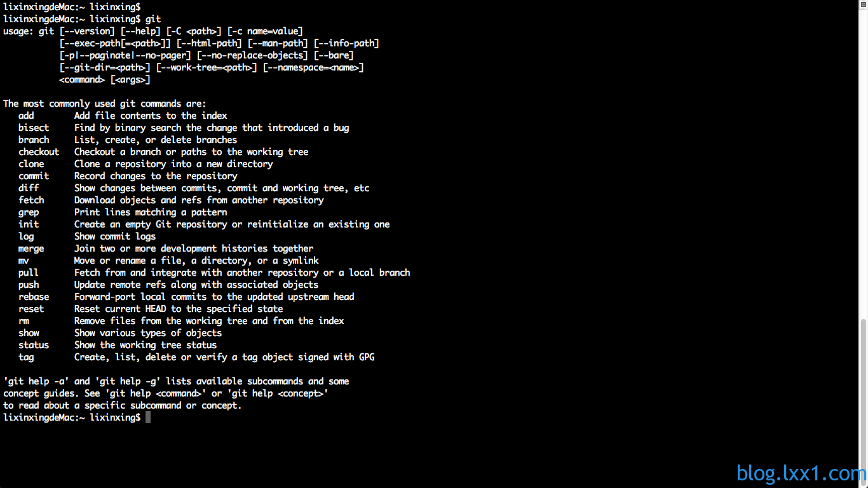
Task: Click the 'fetch' command name
Action: coord(31,200)
